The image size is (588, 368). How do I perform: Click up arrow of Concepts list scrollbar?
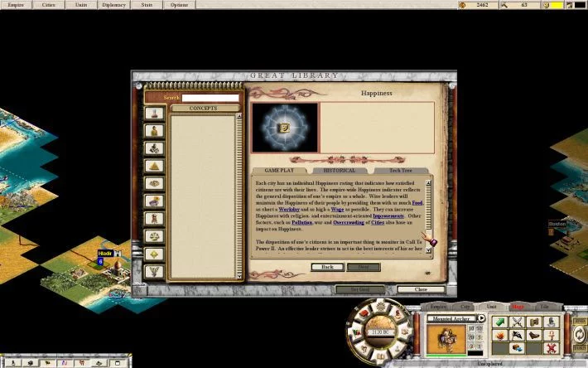pyautogui.click(x=239, y=116)
